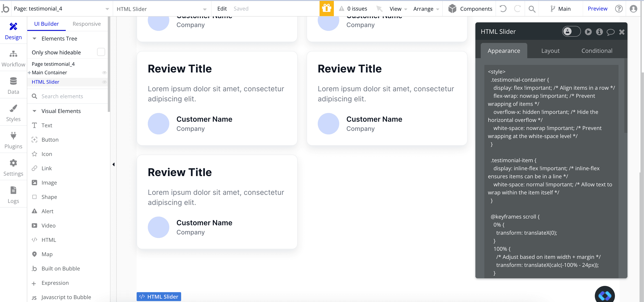Open the gift box icon in the toolbar

326,9
